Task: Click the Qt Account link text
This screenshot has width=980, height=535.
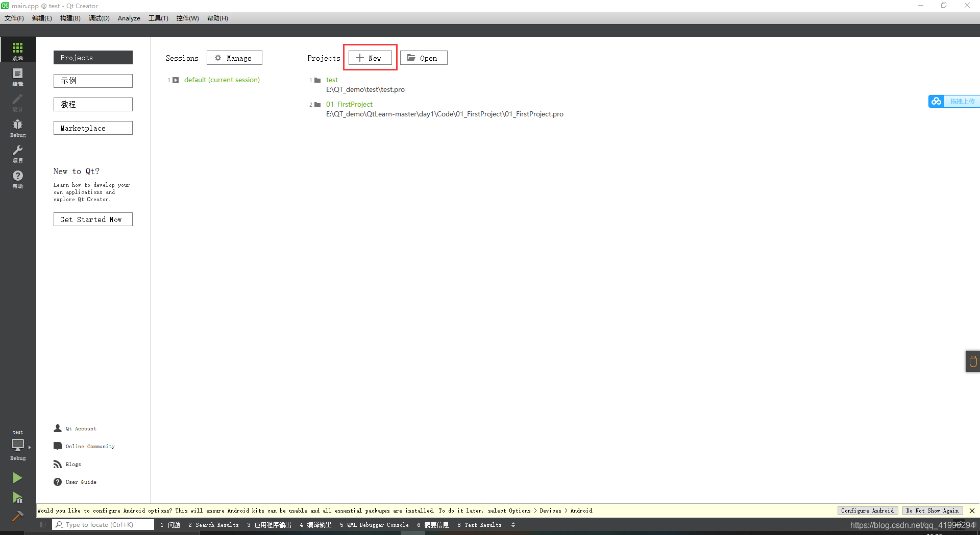Action: pyautogui.click(x=81, y=429)
